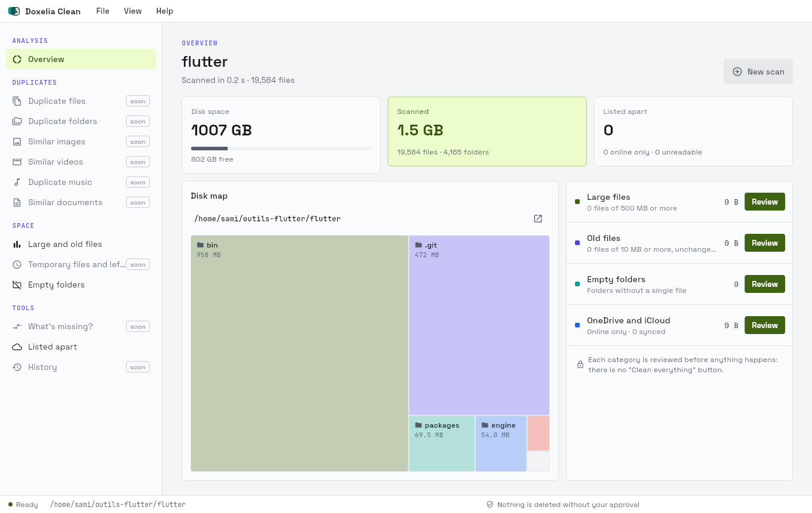Click the Duplicate music note icon
Screen dimensions: 812x513
click(17, 182)
